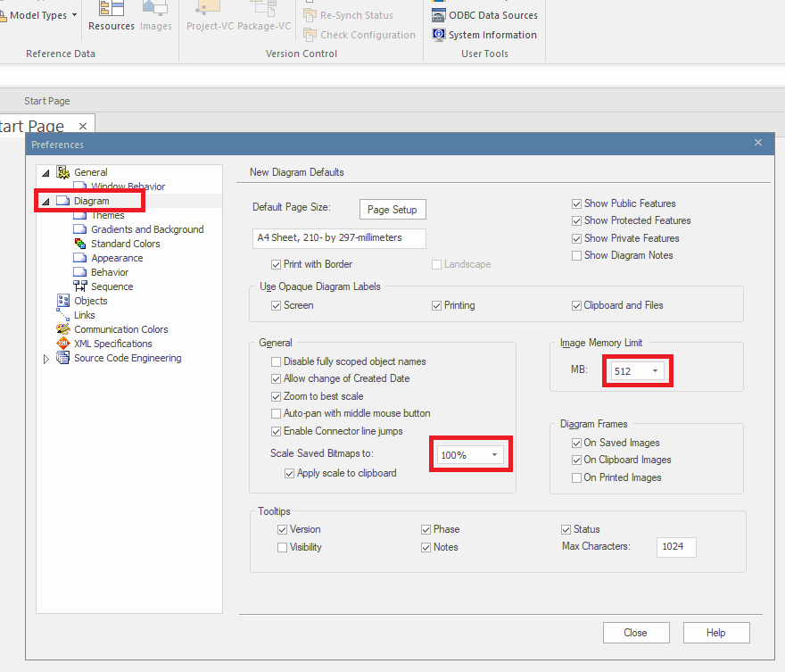785x672 pixels.
Task: Toggle Allow change of Created Date
Action: tap(276, 378)
